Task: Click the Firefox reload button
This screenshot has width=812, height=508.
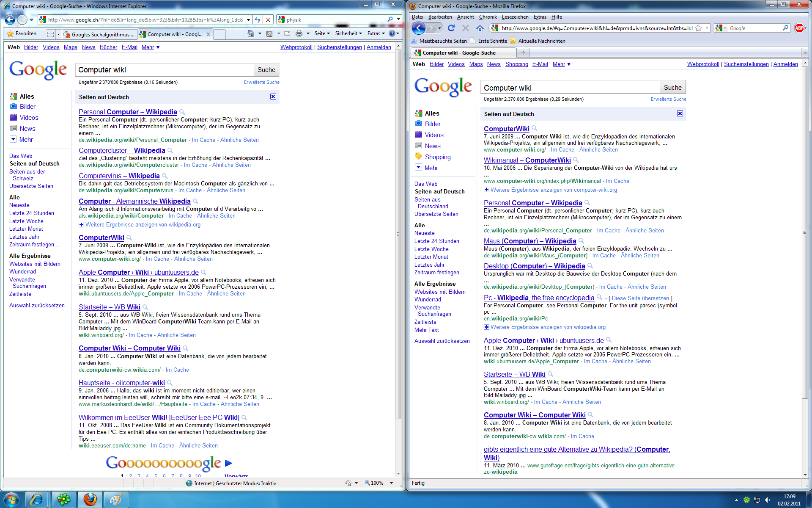Action: click(451, 28)
